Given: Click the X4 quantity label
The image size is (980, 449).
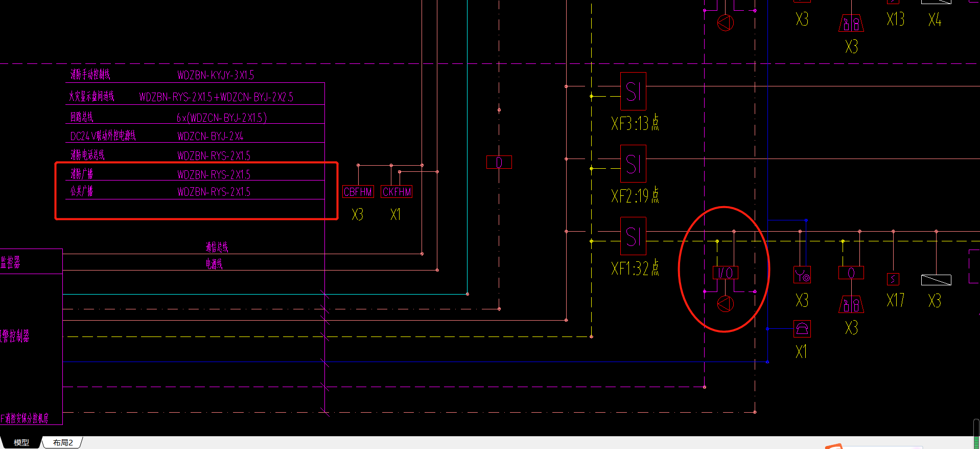Looking at the screenshot, I should tap(935, 20).
